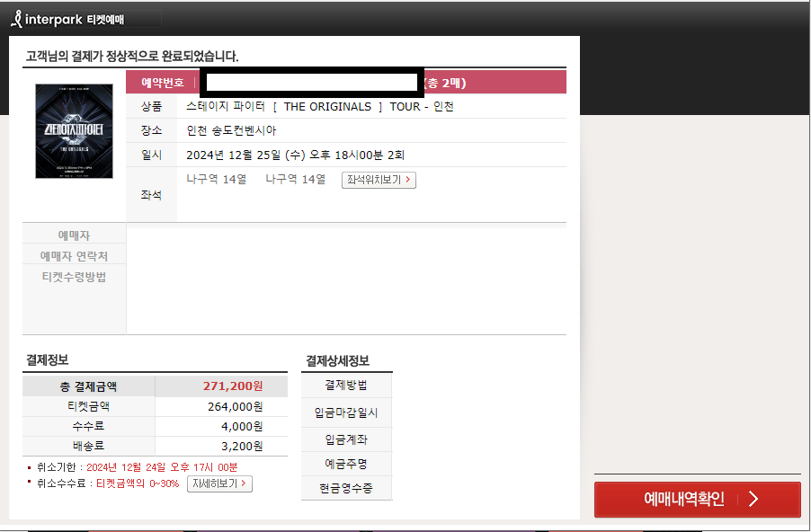This screenshot has width=811, height=532.
Task: Click the fee amount 4,000원
Action: 242,427
